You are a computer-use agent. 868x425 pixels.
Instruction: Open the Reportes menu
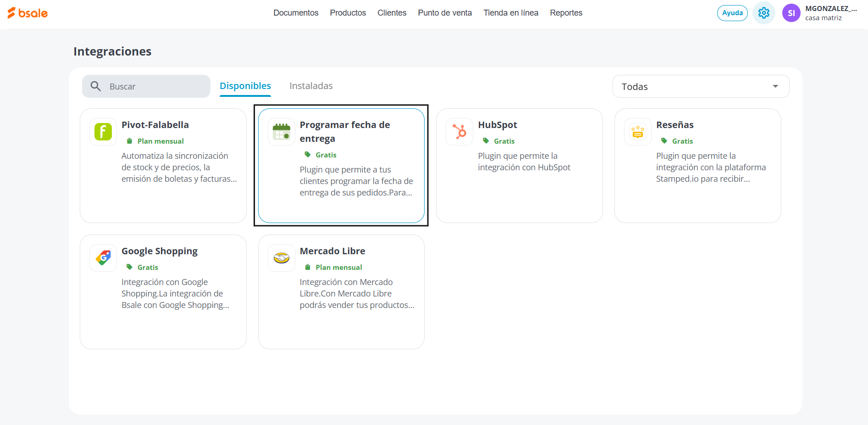pos(566,13)
